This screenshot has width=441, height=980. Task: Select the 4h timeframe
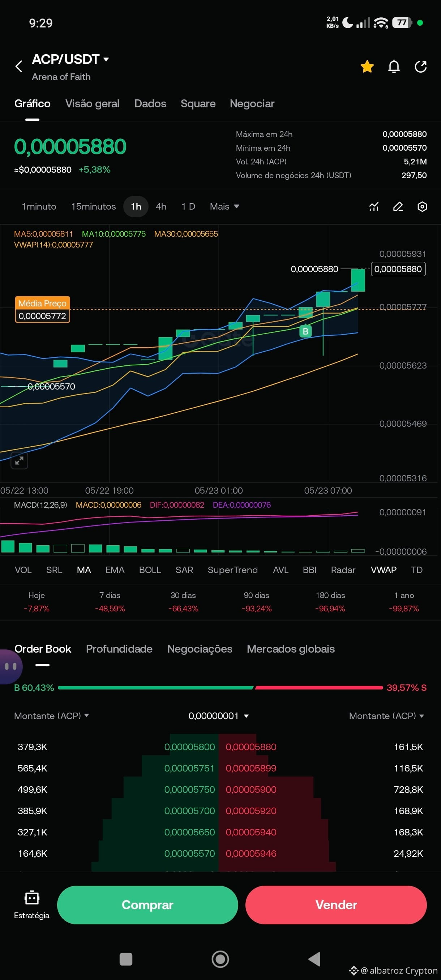pos(161,207)
